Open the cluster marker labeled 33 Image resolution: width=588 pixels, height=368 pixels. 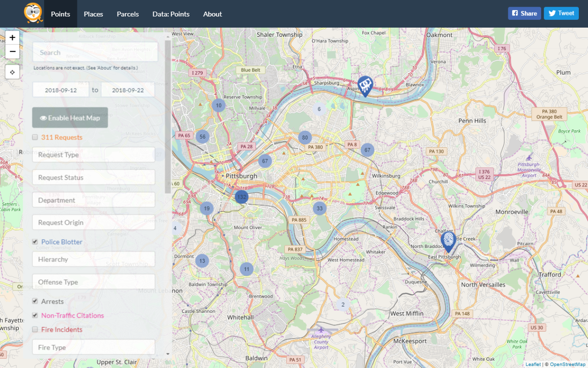[319, 209]
